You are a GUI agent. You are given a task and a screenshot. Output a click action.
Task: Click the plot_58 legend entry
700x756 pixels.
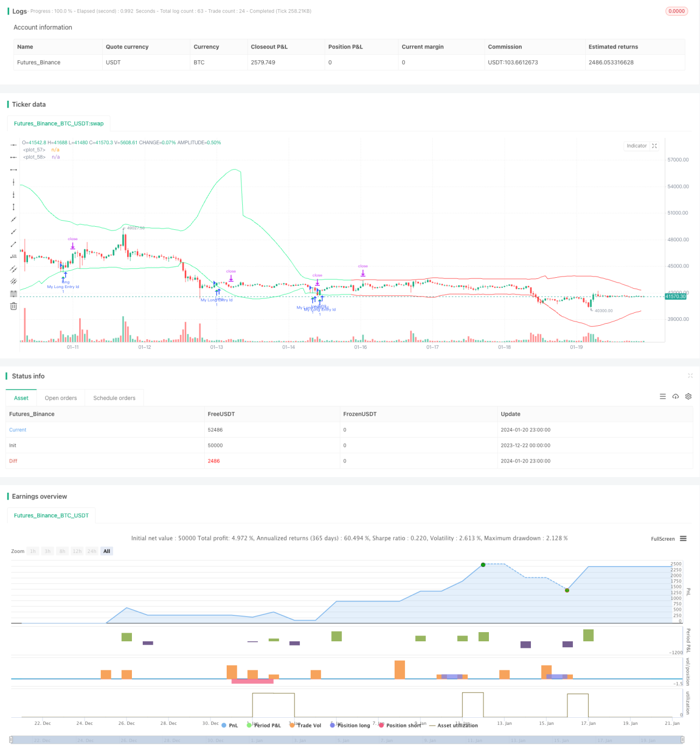[x=41, y=157]
